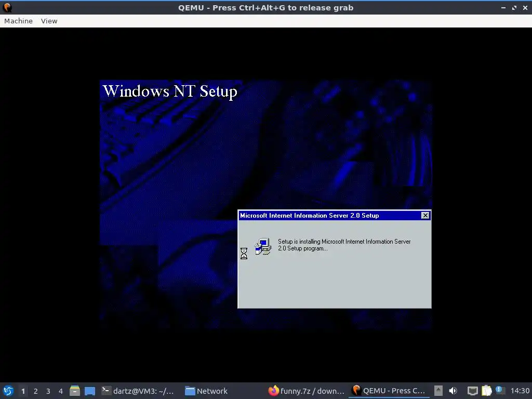Launch file manager from taskbar quicklaunch
Image resolution: width=532 pixels, height=399 pixels.
75,391
